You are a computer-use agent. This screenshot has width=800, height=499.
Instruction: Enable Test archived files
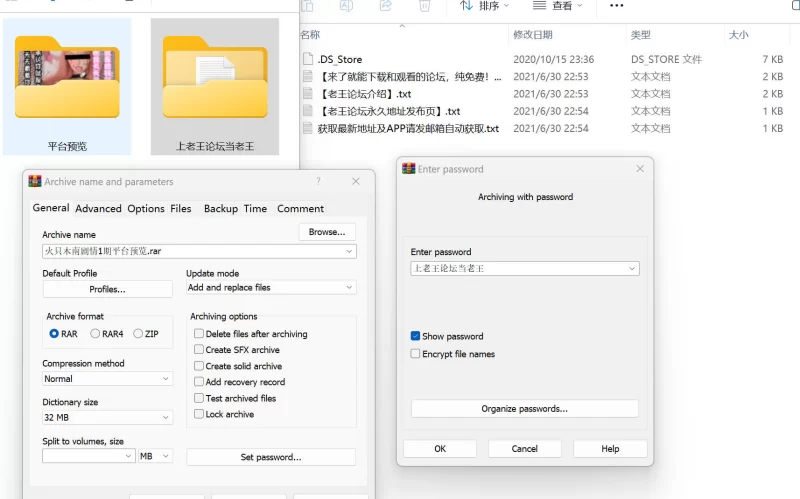click(x=199, y=398)
